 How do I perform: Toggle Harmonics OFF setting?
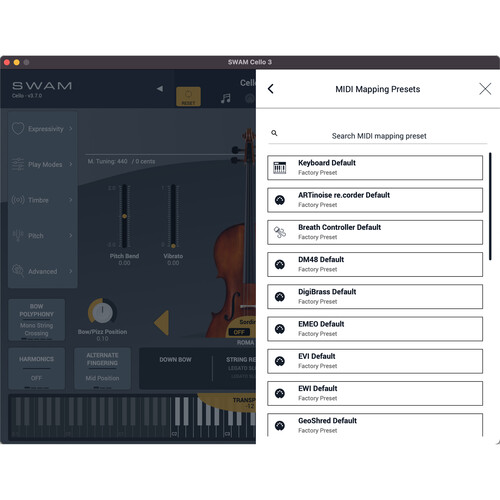pos(36,368)
